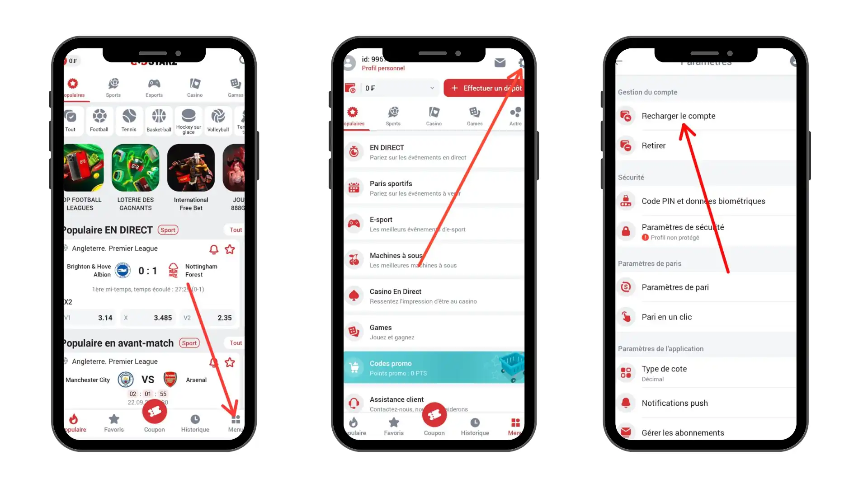
Task: Select Codes promo highlighted menu item
Action: pos(433,368)
